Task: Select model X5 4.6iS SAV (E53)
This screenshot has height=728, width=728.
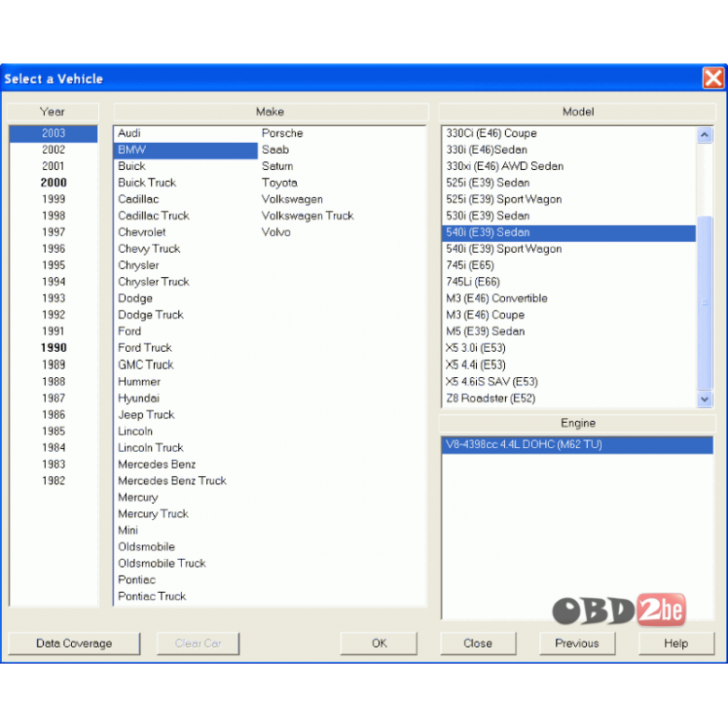Action: pos(568,382)
